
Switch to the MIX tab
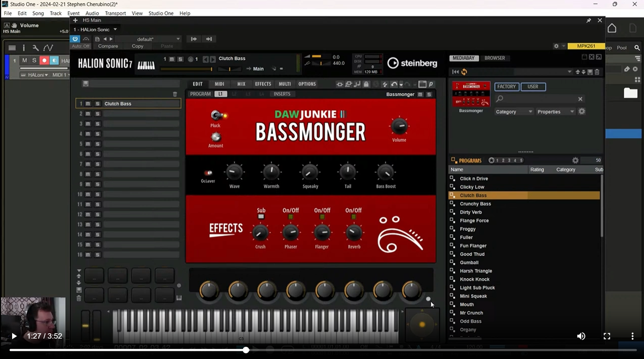click(x=241, y=84)
